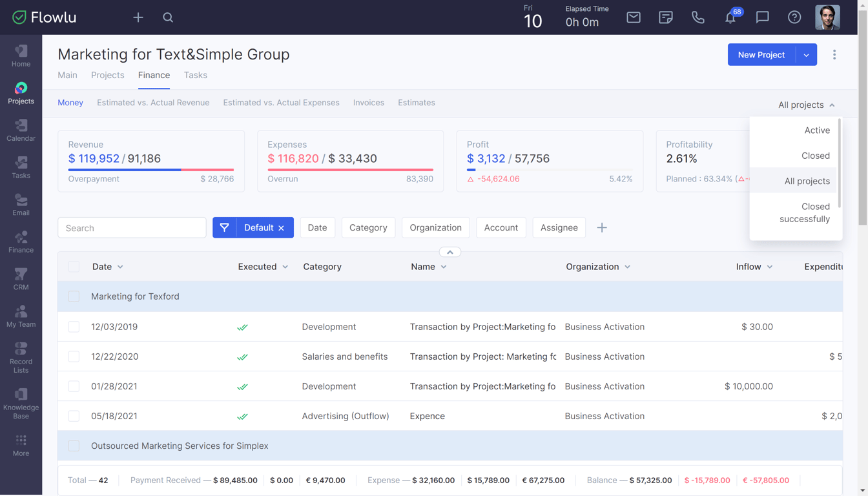Open the mail envelope icon in header
The width and height of the screenshot is (868, 496).
tap(634, 17)
